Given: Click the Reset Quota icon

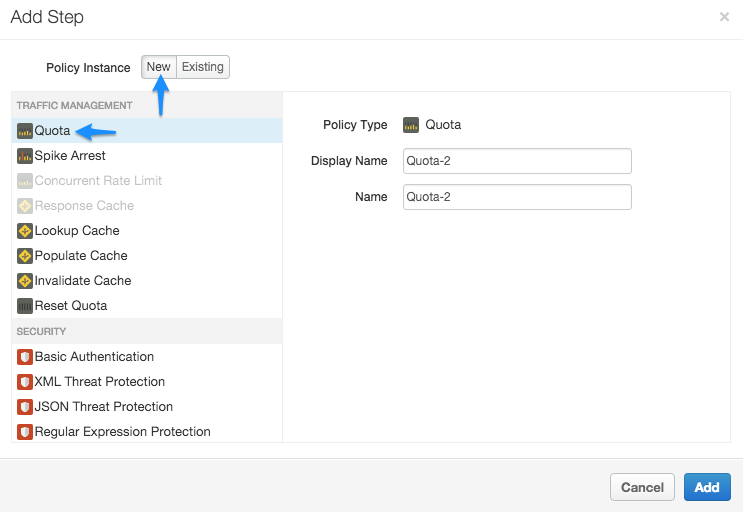Looking at the screenshot, I should pyautogui.click(x=25, y=306).
